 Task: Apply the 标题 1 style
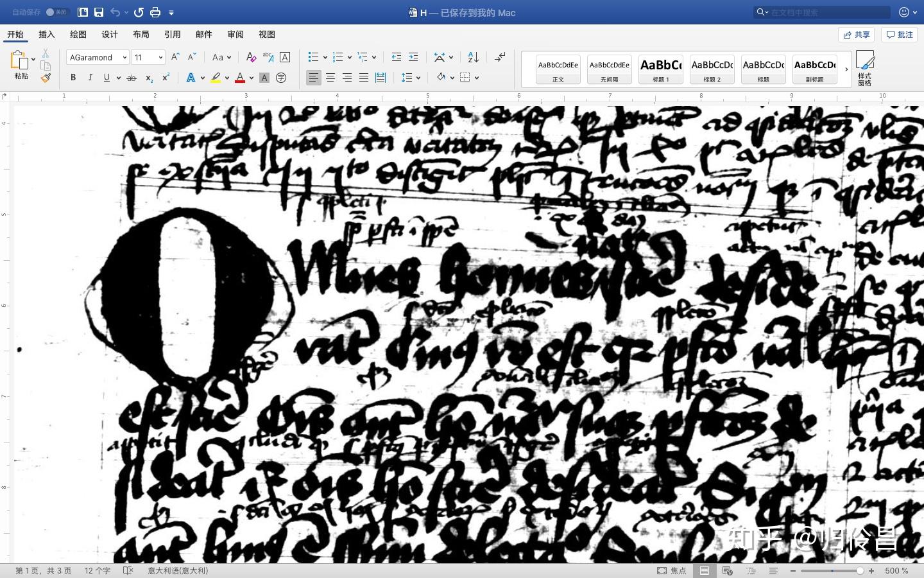[661, 69]
